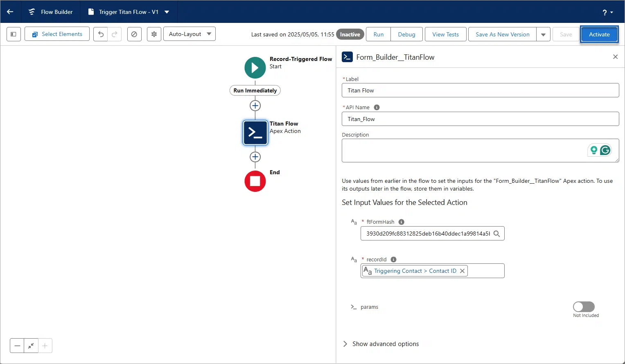Redo the last change
The height and width of the screenshot is (364, 625).
[x=115, y=34]
